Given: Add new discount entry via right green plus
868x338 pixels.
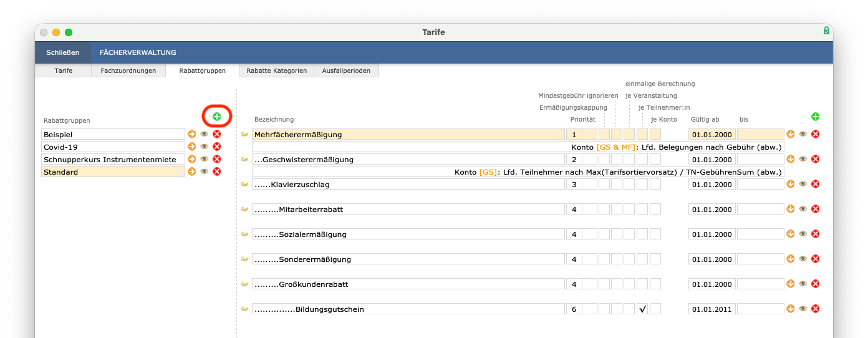Looking at the screenshot, I should pos(815,117).
